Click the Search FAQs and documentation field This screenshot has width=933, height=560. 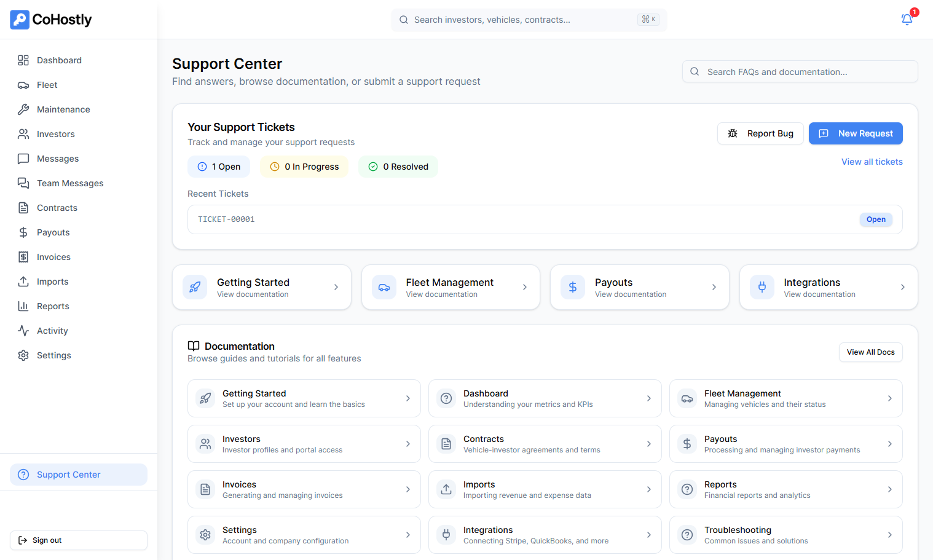(x=799, y=71)
